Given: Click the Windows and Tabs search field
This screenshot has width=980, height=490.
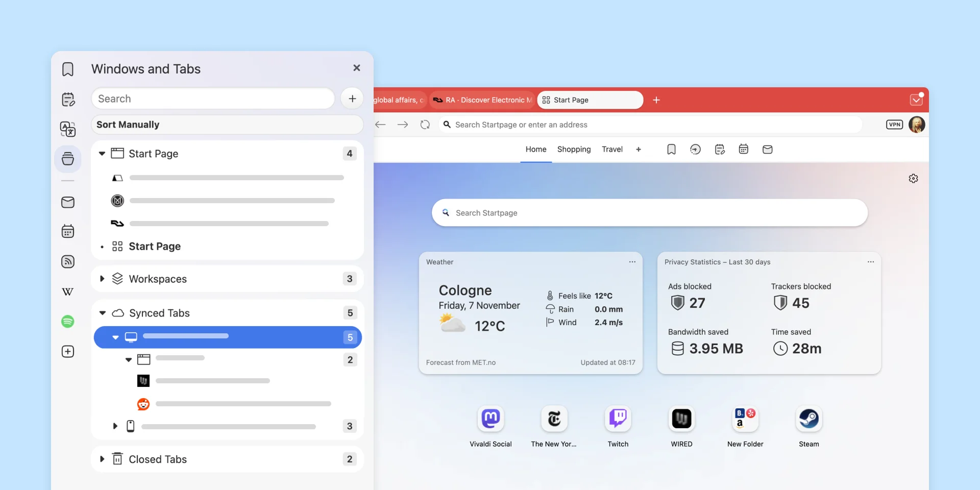Looking at the screenshot, I should tap(213, 99).
